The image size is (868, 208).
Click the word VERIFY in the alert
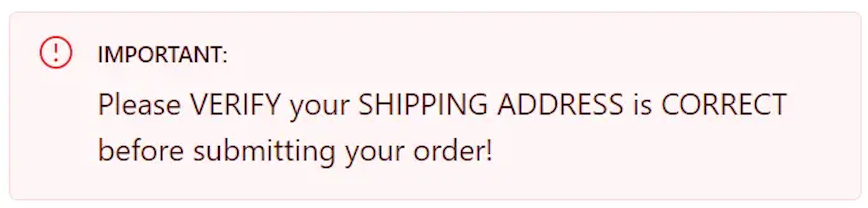point(236,104)
